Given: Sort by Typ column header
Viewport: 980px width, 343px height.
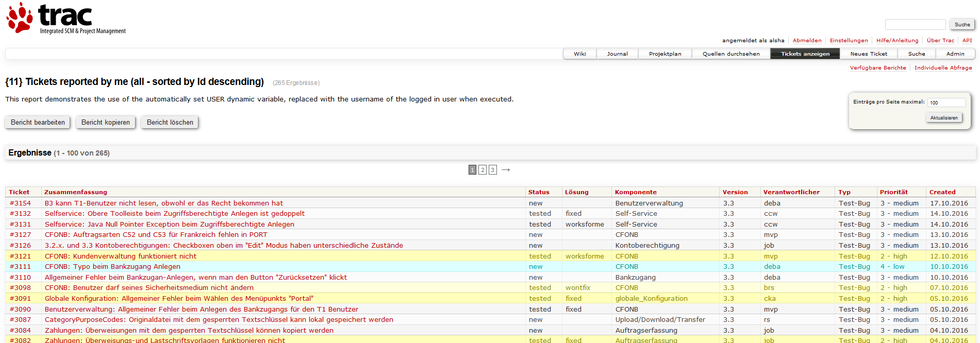Looking at the screenshot, I should [844, 192].
